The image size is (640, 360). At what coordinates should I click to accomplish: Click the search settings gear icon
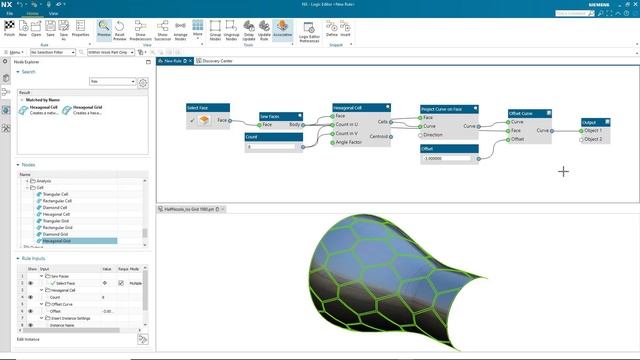tap(143, 83)
